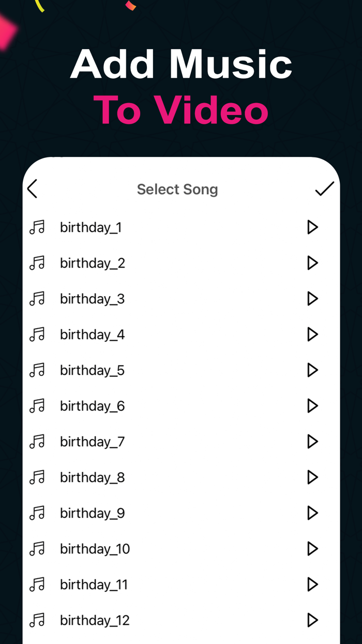Play a preview of birthday_6
This screenshot has height=644, width=362.
pyautogui.click(x=312, y=405)
